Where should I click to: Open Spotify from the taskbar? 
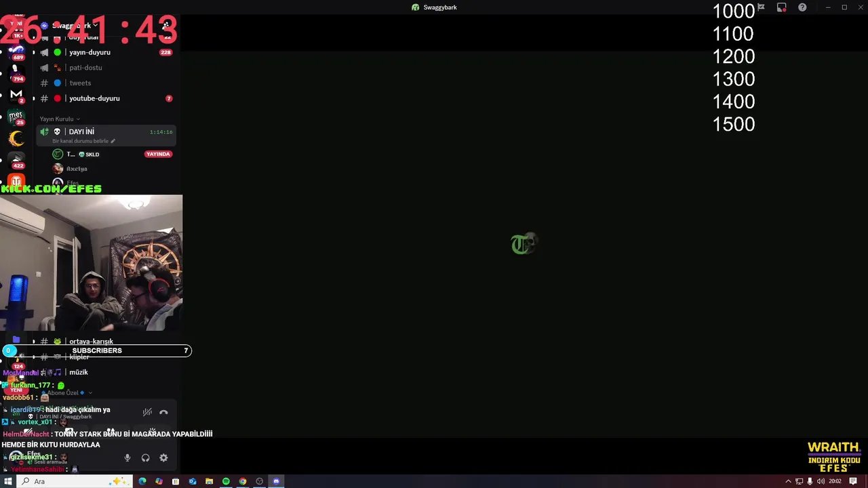[x=226, y=481]
